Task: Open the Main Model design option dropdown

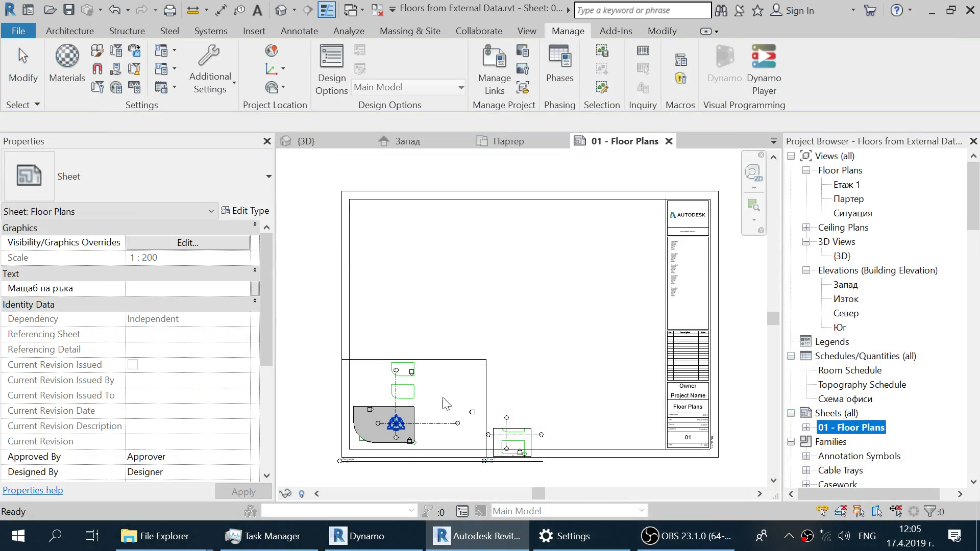Action: coord(460,87)
